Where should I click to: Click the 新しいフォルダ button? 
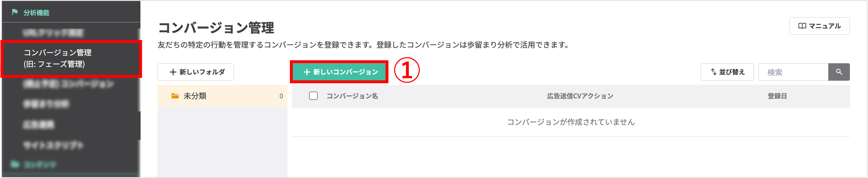(x=195, y=71)
